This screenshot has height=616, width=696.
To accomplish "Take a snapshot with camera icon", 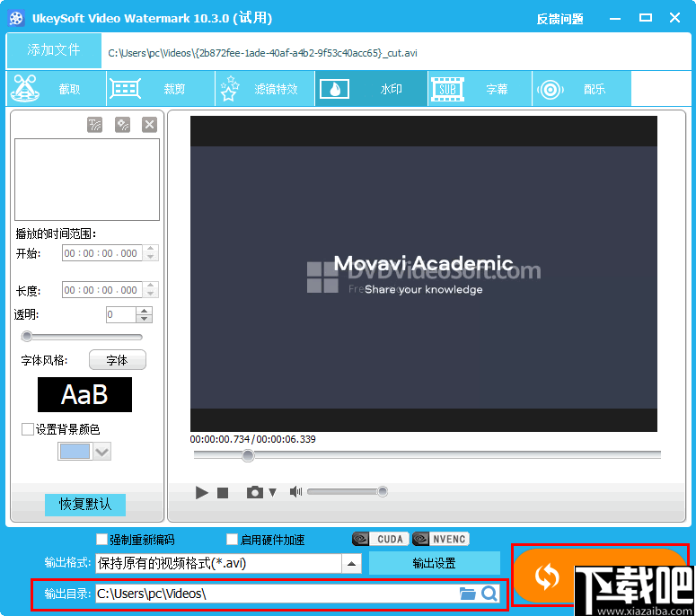I will pos(255,492).
